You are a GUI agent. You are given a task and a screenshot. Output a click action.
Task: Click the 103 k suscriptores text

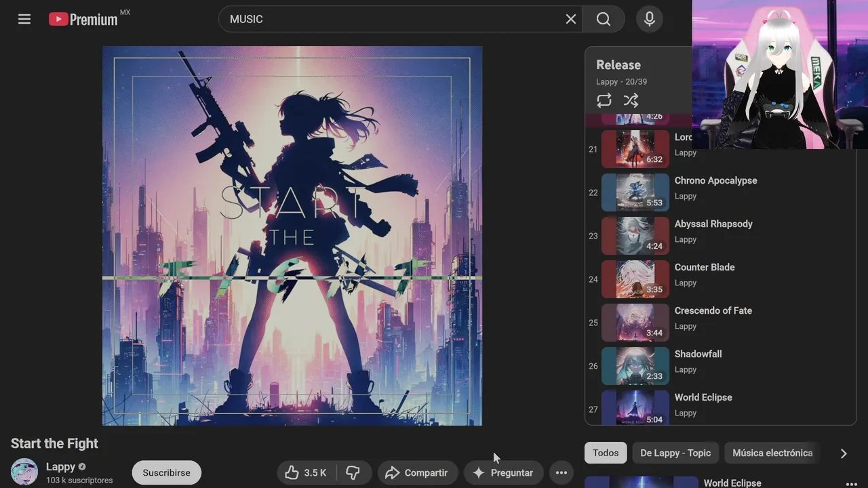[x=79, y=480]
